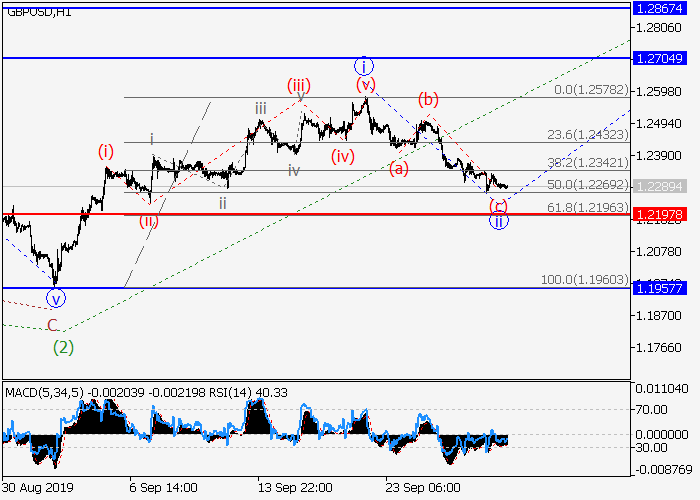Click the blue circled wave ii label
Screen dimensions: 700x500
pyautogui.click(x=498, y=221)
